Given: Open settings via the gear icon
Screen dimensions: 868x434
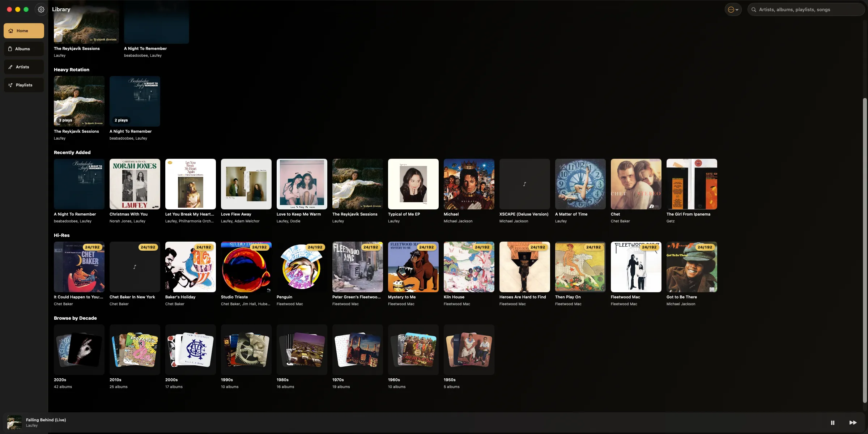Looking at the screenshot, I should point(41,10).
